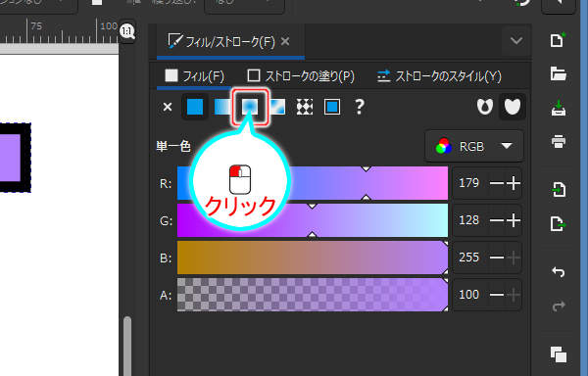The height and width of the screenshot is (376, 588).
Task: Click the unset paint question mark icon
Action: pos(360,107)
